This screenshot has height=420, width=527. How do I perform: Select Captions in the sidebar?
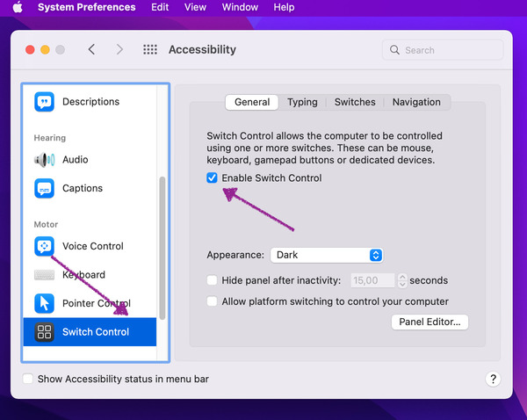pos(90,188)
